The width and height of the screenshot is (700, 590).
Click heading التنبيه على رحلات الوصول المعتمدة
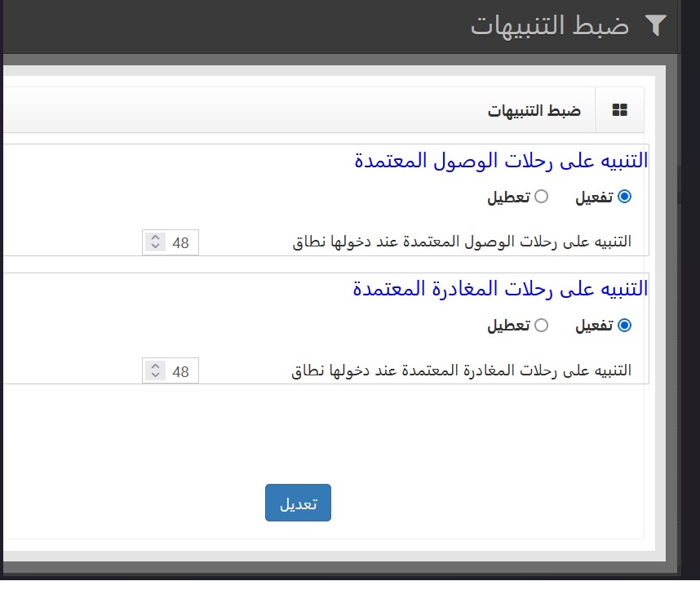[501, 160]
